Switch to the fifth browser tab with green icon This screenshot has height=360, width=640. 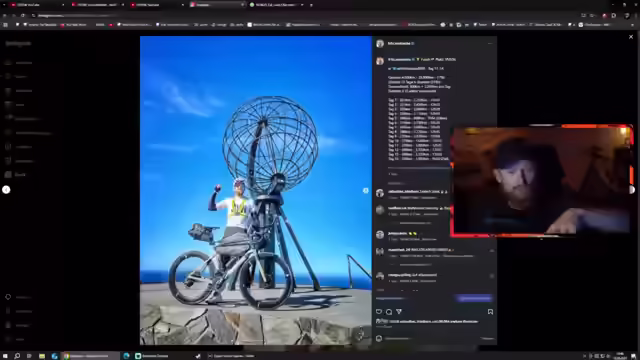[276, 5]
